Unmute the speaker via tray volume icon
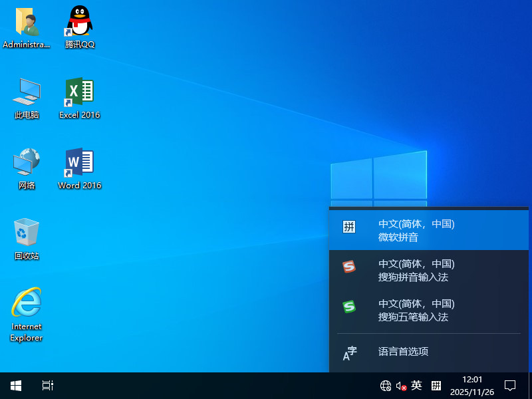 [x=401, y=386]
